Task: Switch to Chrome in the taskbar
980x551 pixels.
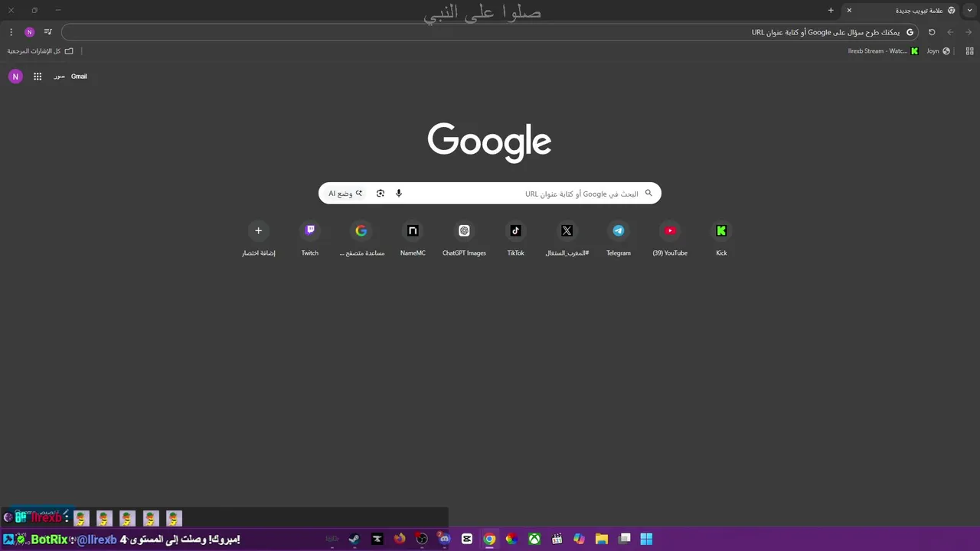Action: click(489, 539)
